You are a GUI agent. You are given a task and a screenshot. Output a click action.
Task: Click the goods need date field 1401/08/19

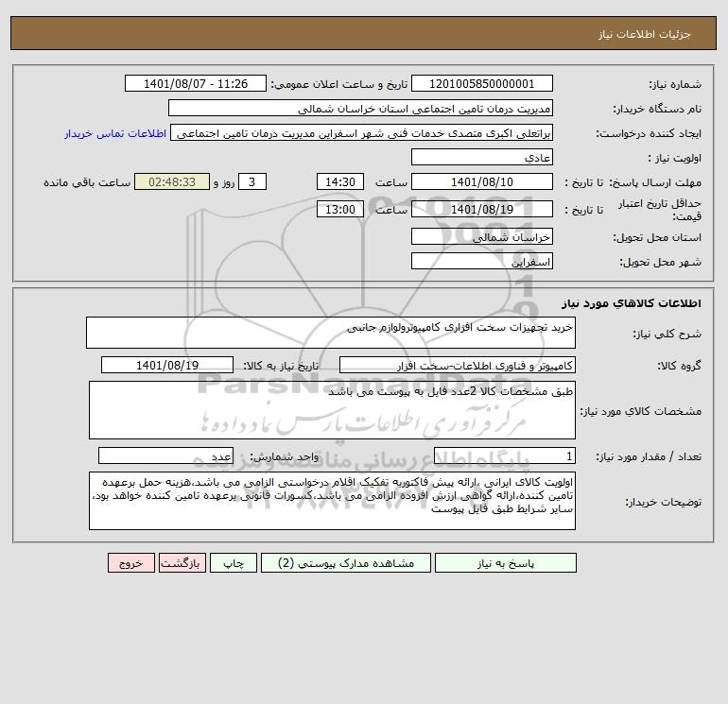coord(167,365)
